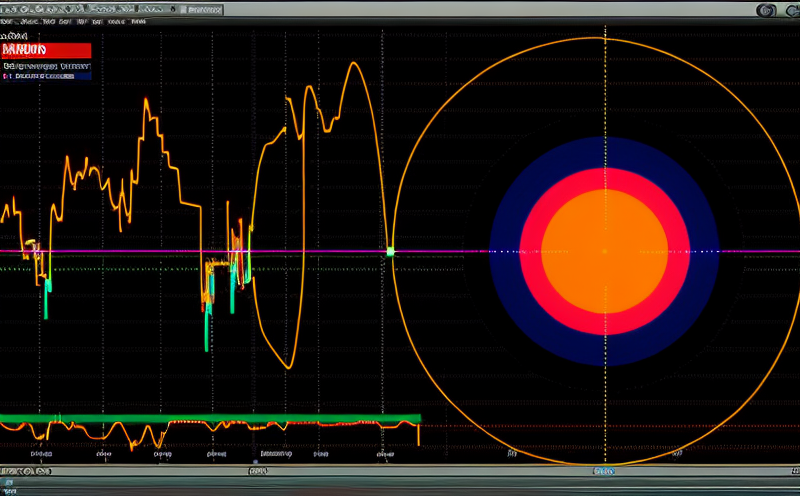800x496 pixels.
Task: Click the green marker on the magenta horizontal line
Action: point(390,251)
